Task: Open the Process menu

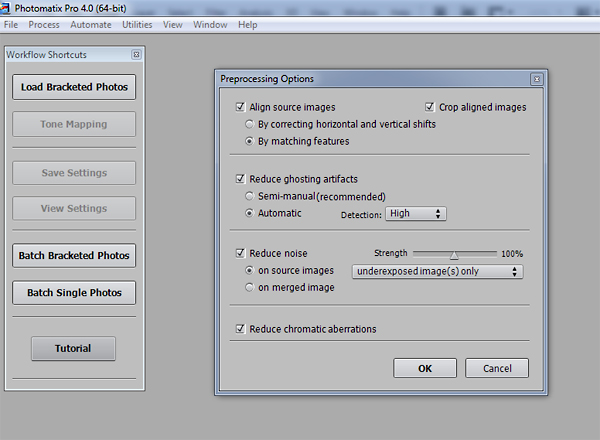Action: pos(44,25)
